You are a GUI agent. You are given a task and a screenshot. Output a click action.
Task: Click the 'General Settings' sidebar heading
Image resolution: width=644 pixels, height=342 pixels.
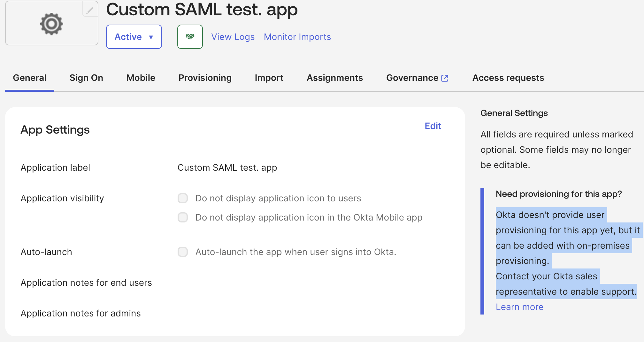(514, 113)
